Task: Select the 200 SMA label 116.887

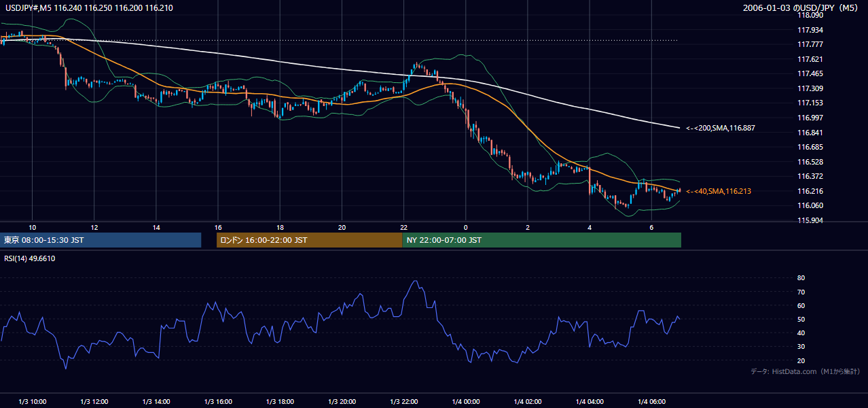Action: (721, 128)
